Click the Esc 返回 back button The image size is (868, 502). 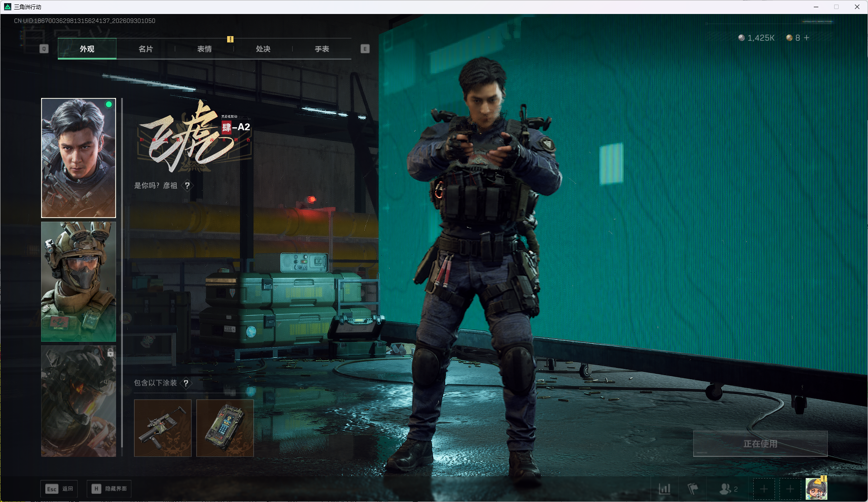coord(59,489)
